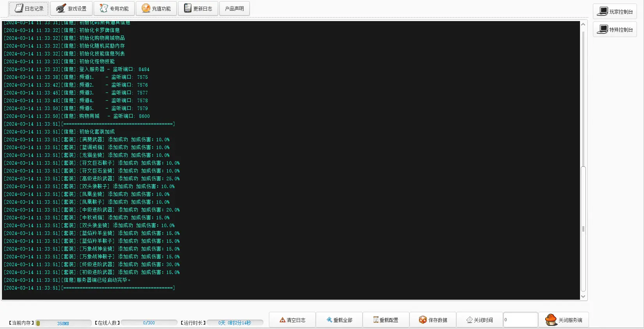This screenshot has height=329, width=644.
Task: Click the log scrollbar up arrow
Action: tap(583, 24)
